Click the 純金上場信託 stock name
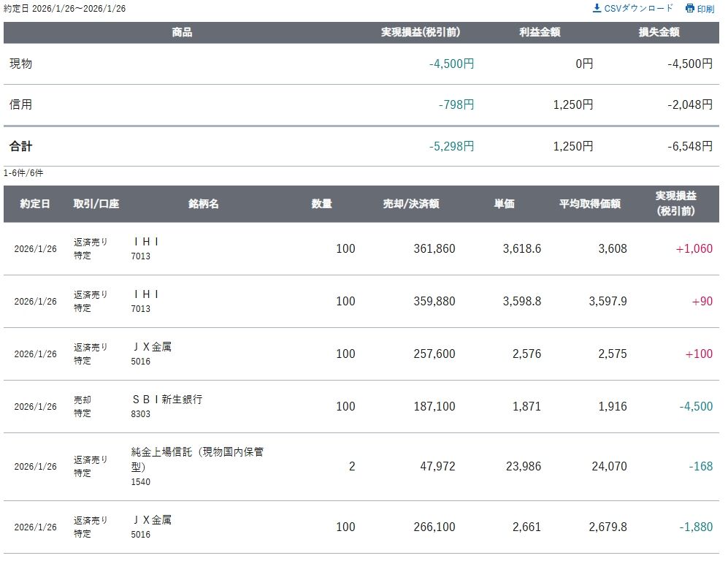 pyautogui.click(x=197, y=452)
